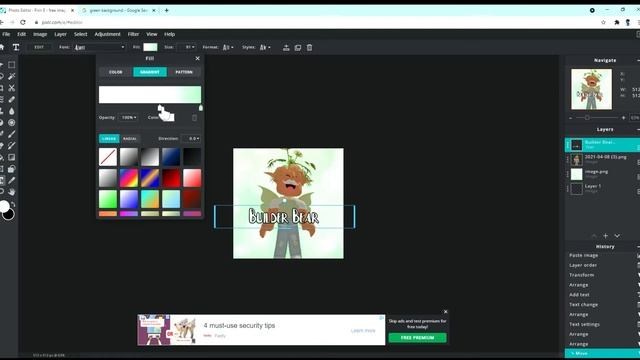Click the duplicate text layer icon

click(x=298, y=47)
